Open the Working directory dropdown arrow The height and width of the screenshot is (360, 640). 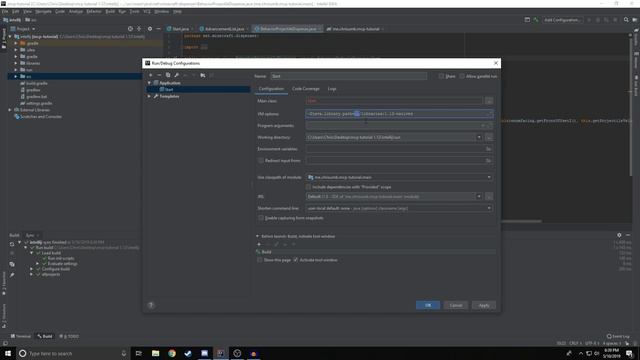tap(479, 138)
